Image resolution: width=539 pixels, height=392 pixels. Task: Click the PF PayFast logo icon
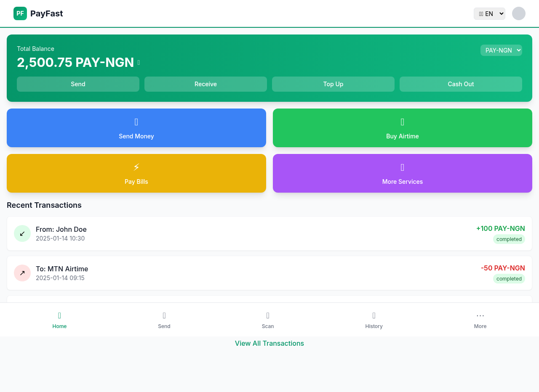click(20, 13)
